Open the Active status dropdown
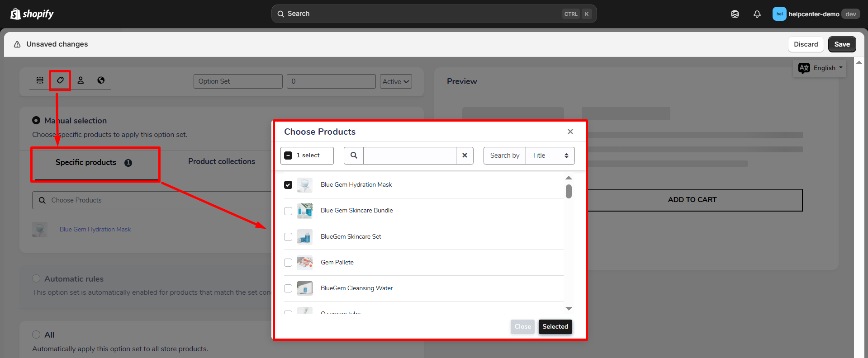The image size is (868, 358). 395,81
